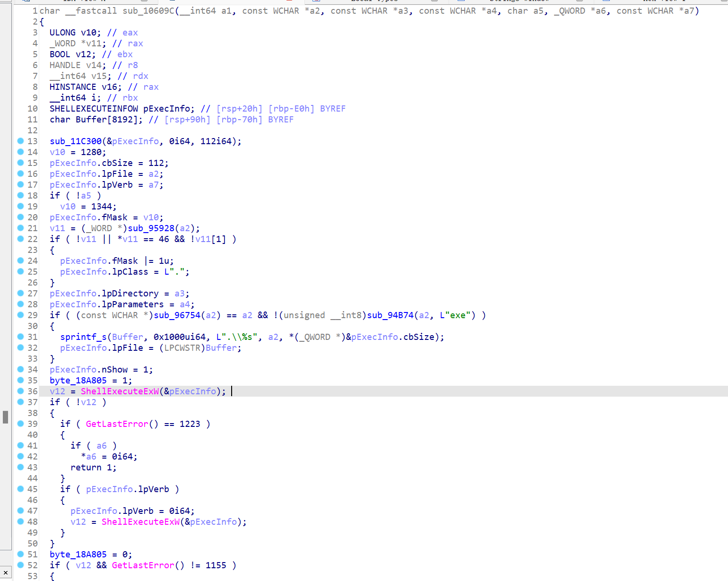Click the blue marker dot at line 43

click(x=20, y=467)
